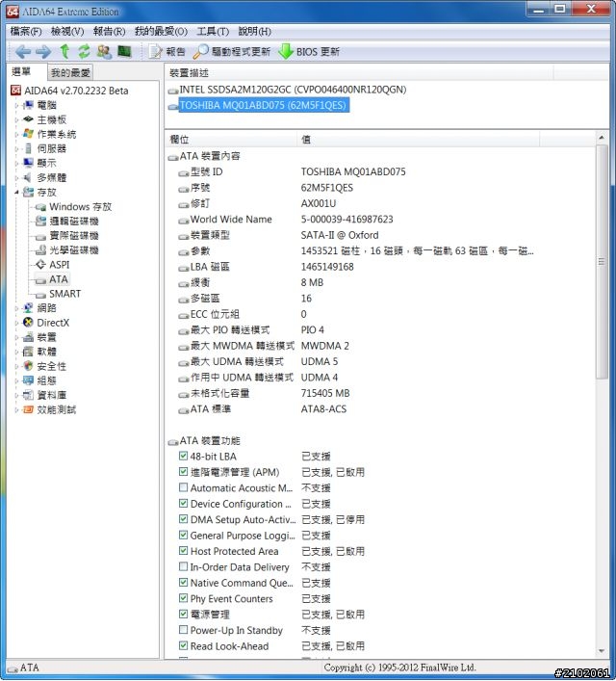Open the 檢視(V) menu
This screenshot has height=681, width=616.
pos(67,31)
